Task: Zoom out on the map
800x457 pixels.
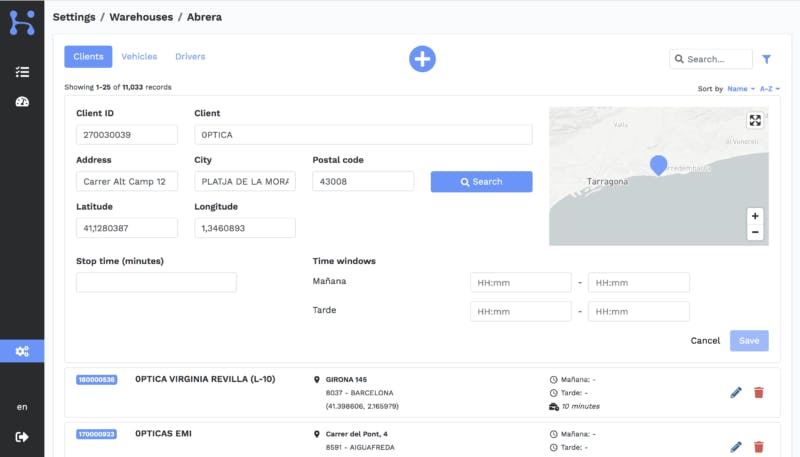Action: 755,232
